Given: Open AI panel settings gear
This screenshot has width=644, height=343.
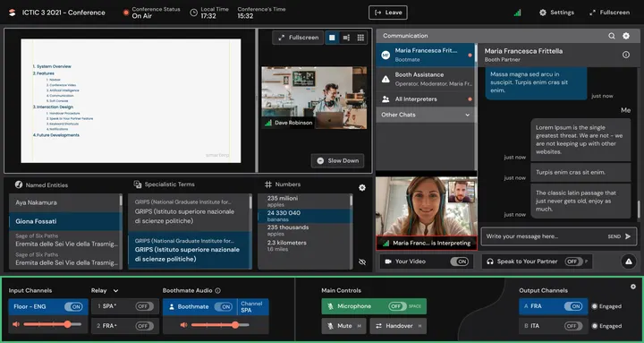Looking at the screenshot, I should coord(362,187).
